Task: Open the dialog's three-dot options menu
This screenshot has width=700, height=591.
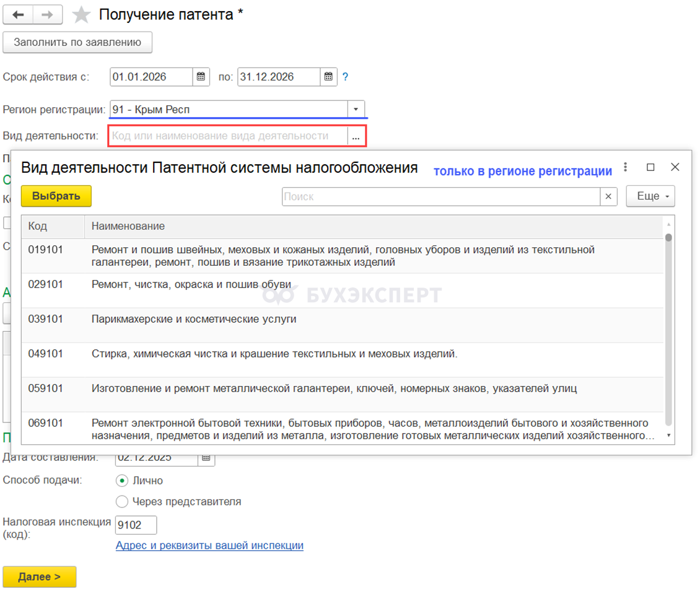Action: point(626,167)
